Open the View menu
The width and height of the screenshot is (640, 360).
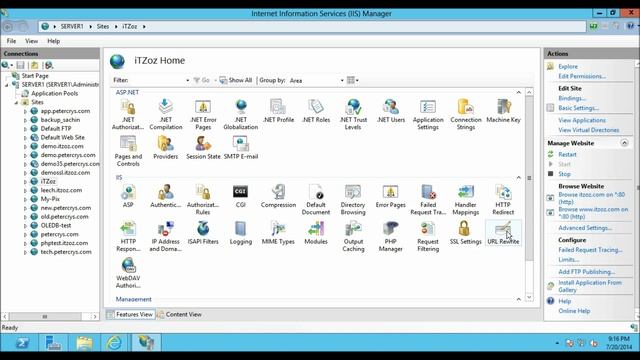click(x=31, y=41)
